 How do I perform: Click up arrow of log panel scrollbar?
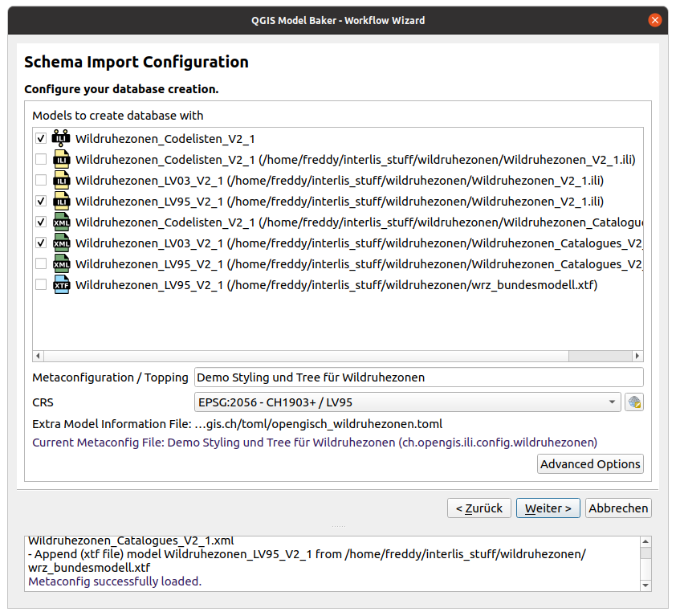pos(645,541)
